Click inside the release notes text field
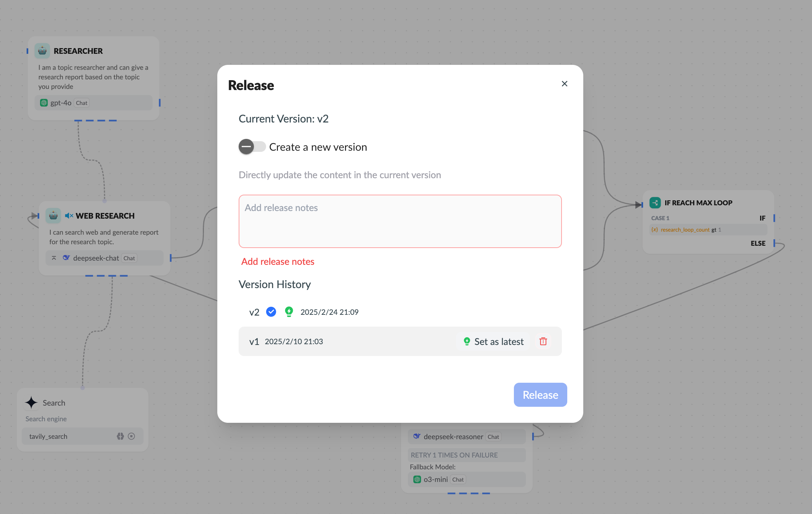 (x=400, y=221)
